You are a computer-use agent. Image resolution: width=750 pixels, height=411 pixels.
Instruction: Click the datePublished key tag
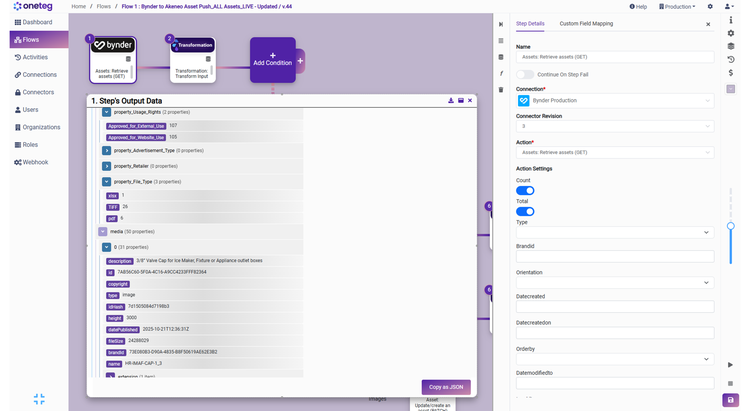click(123, 330)
